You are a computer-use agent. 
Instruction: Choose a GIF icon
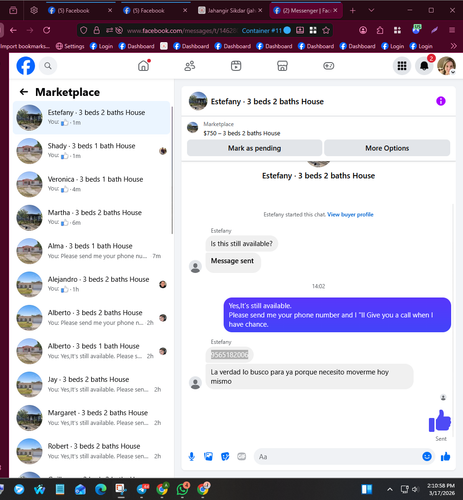pos(242,456)
